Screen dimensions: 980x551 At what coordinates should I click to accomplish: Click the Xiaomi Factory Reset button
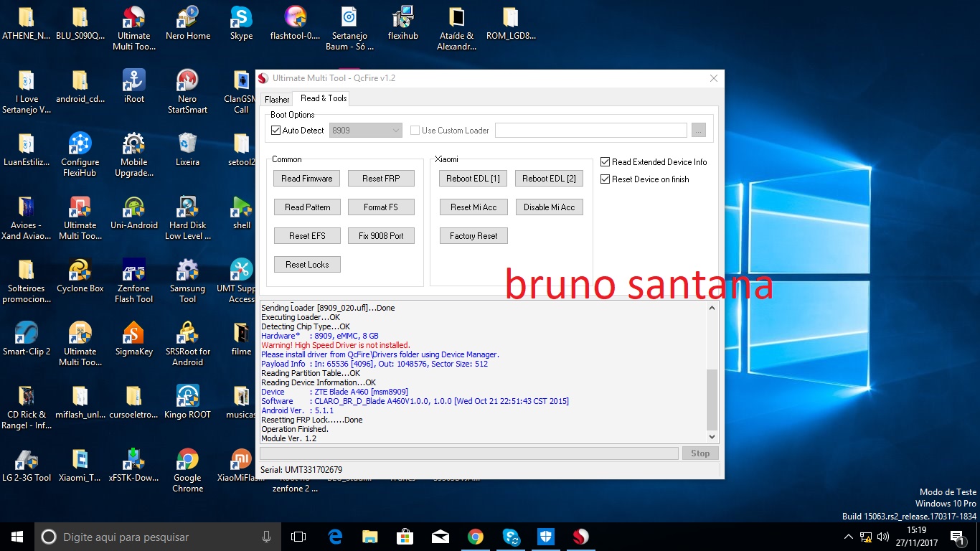pyautogui.click(x=473, y=236)
